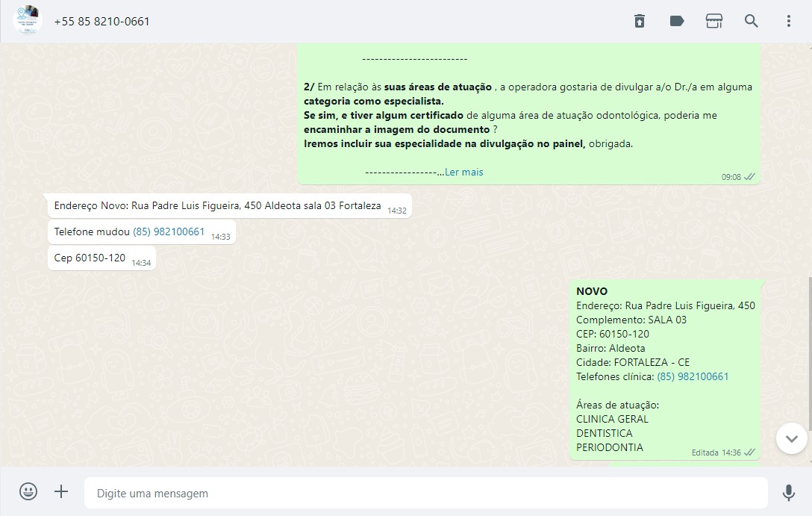
Task: Click the bold text 'categoria como especialista.'
Action: [x=374, y=101]
